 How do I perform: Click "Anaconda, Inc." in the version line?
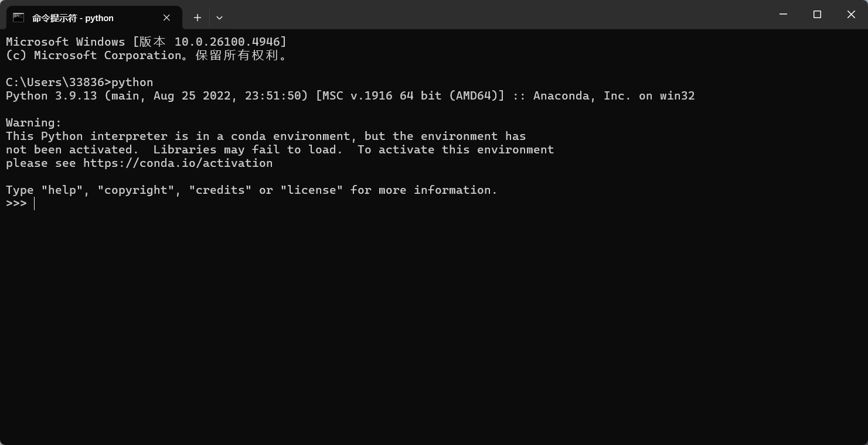pos(581,95)
